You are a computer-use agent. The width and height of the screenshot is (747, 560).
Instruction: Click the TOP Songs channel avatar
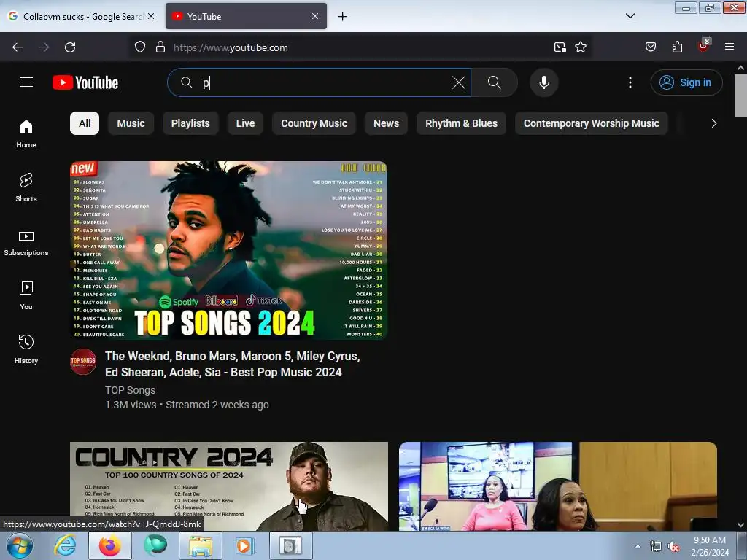[83, 362]
